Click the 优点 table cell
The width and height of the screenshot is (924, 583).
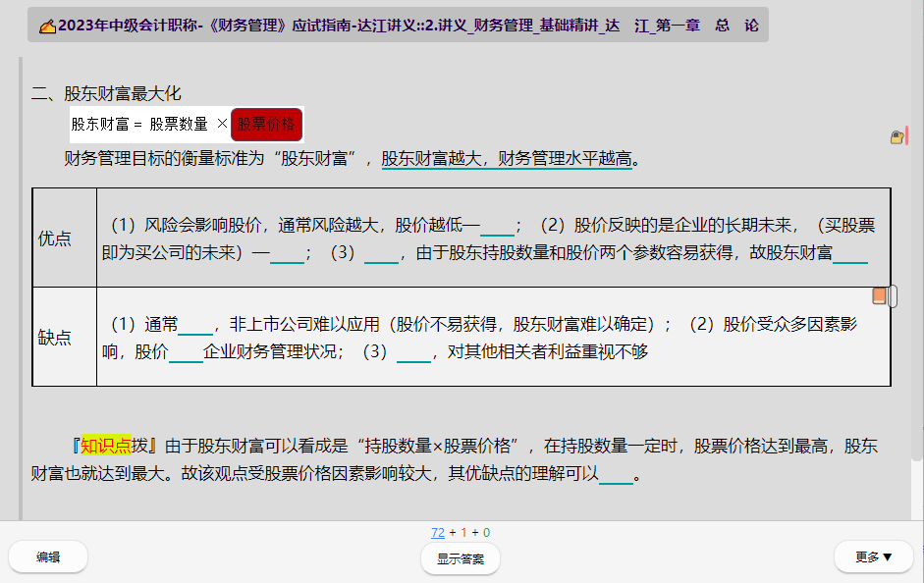pyautogui.click(x=64, y=238)
